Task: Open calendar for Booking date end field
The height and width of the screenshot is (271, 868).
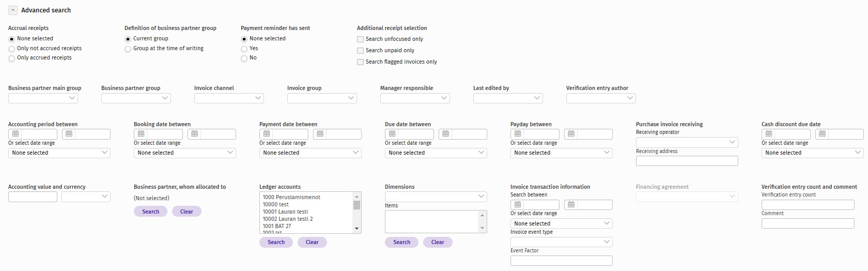Action: [x=194, y=134]
